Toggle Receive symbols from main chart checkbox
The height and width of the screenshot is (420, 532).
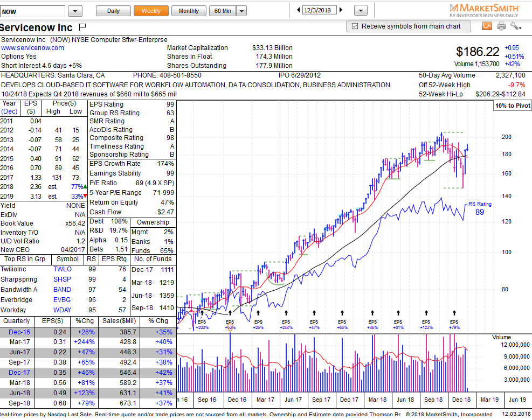355,26
